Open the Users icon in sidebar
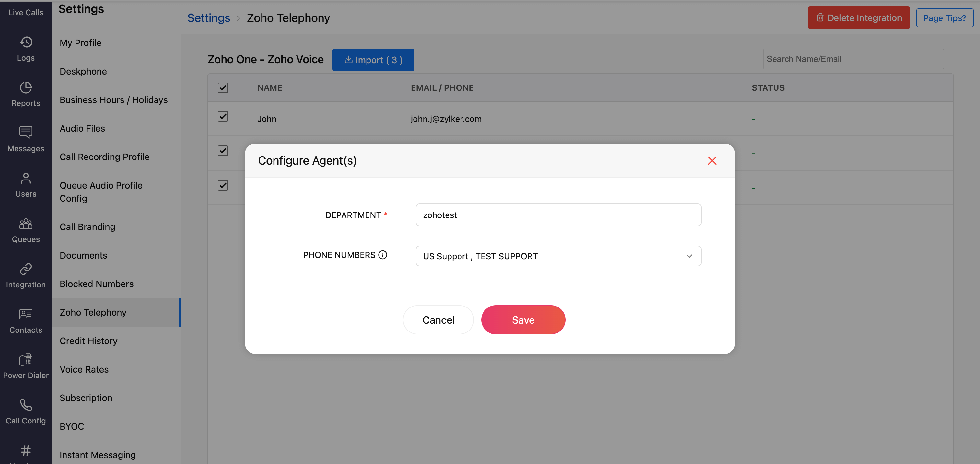980x464 pixels. [x=26, y=178]
